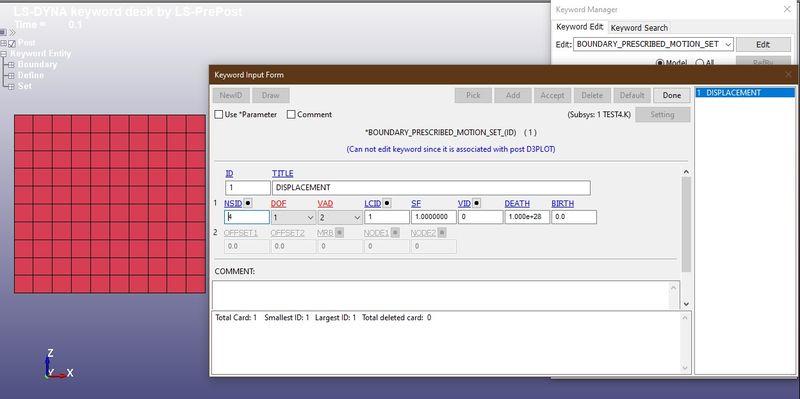800x399 pixels.
Task: Click the NewID button
Action: pyautogui.click(x=231, y=95)
